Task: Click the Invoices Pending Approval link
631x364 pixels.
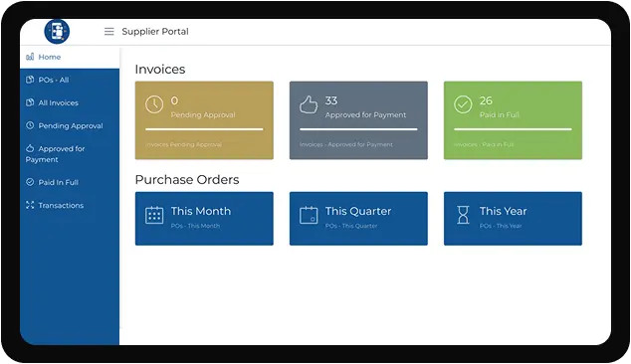Action: (x=183, y=145)
